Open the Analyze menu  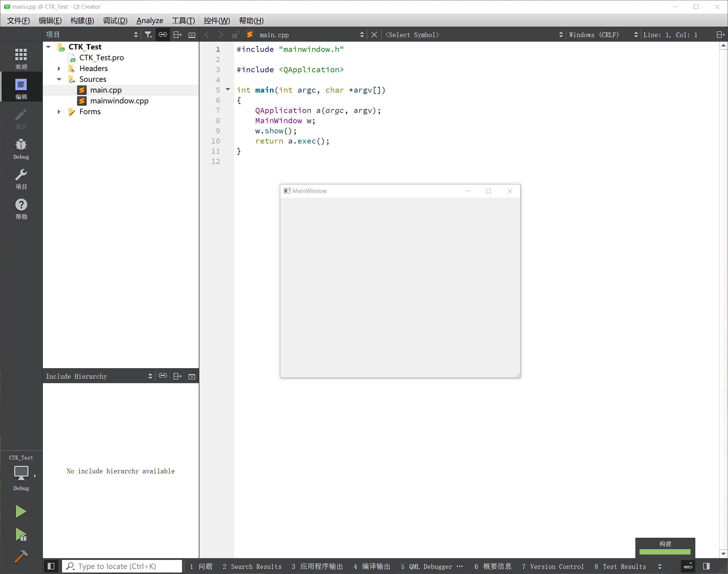tap(149, 20)
